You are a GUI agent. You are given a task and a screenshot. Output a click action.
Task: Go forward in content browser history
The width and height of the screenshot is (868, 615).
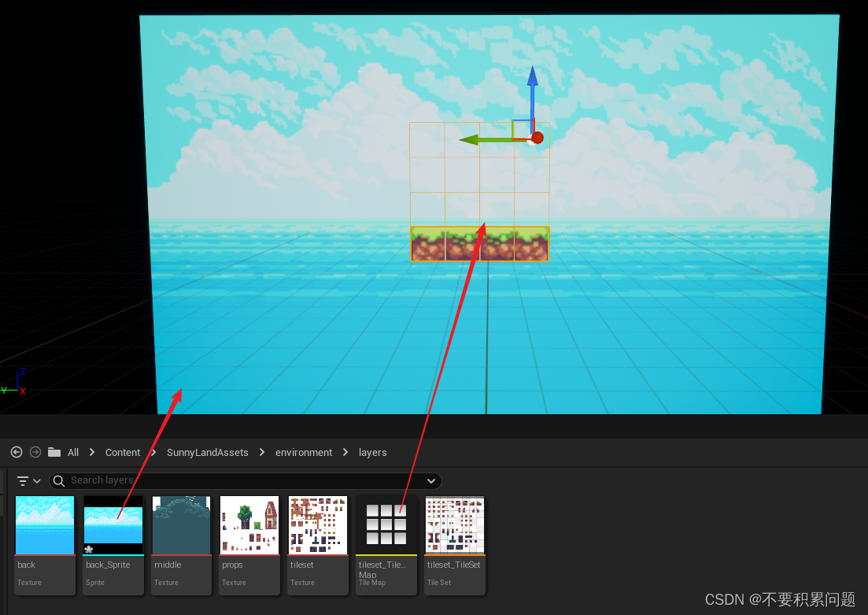[x=35, y=452]
